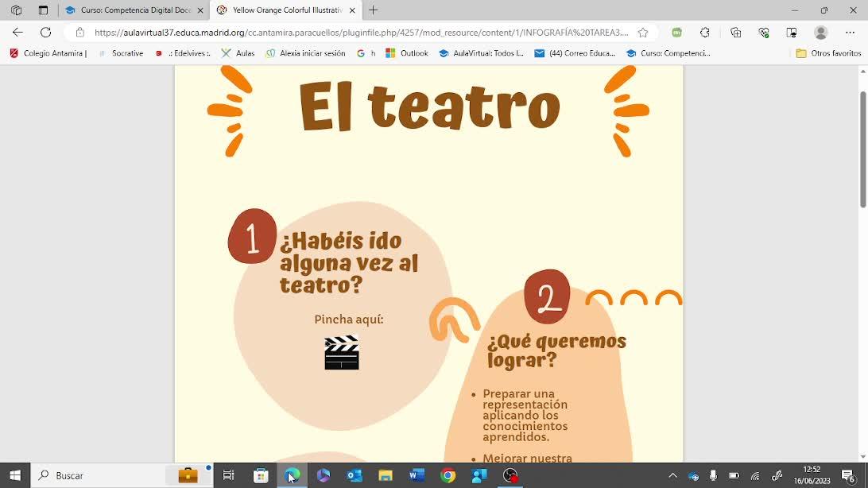Open Socrative bookmark

122,53
